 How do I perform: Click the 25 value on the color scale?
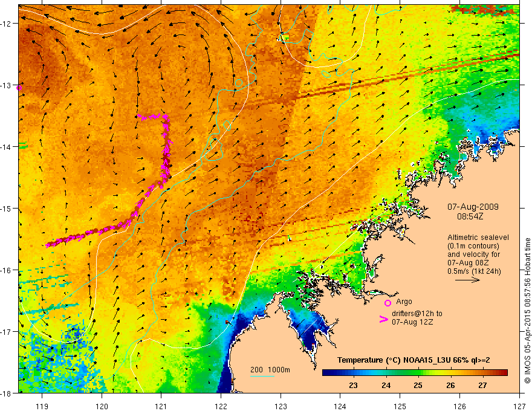coord(418,385)
